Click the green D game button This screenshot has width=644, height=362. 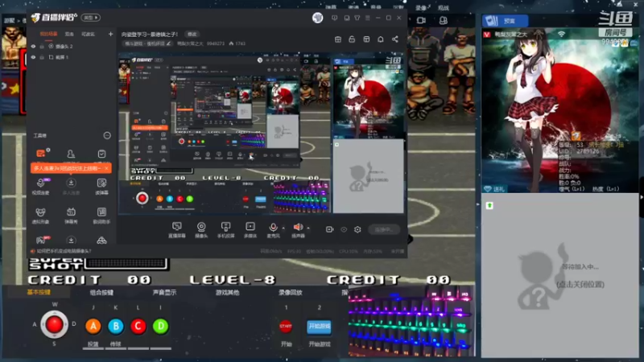[160, 327]
